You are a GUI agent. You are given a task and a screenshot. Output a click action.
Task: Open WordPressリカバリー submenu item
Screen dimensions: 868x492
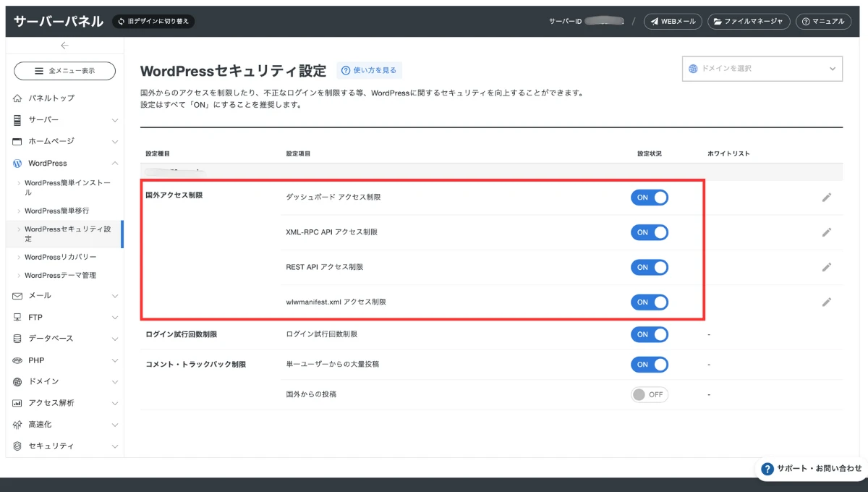[x=60, y=257]
